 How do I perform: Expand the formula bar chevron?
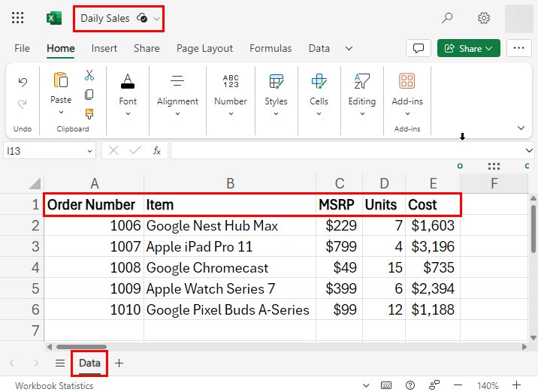[x=529, y=150]
